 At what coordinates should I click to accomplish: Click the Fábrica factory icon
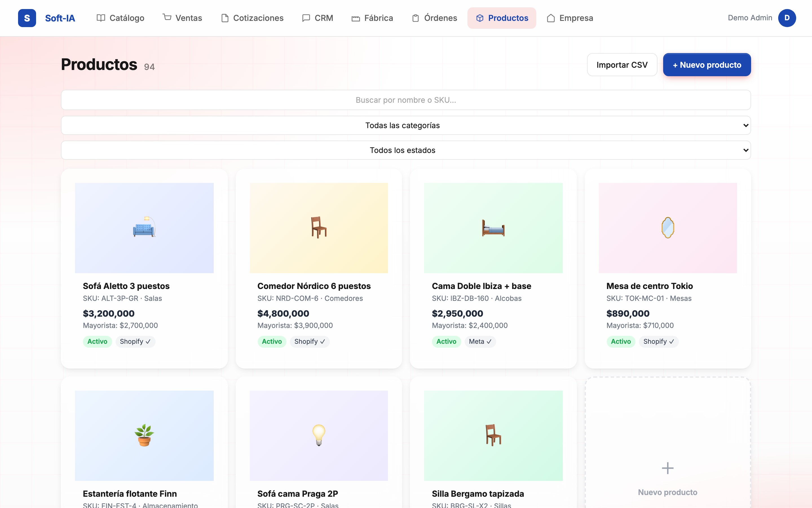[x=356, y=18]
